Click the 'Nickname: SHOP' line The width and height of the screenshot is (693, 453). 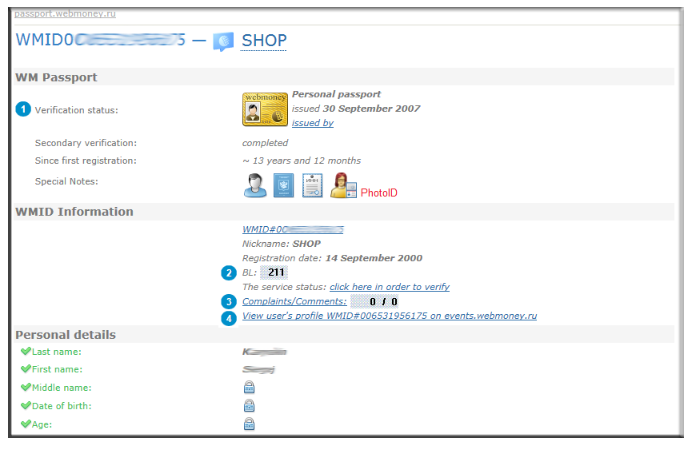point(281,244)
